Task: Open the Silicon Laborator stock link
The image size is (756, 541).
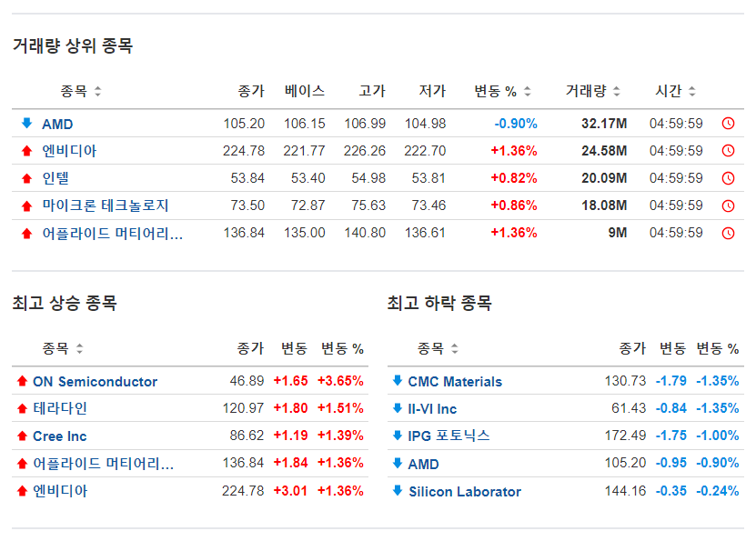Action: [465, 492]
